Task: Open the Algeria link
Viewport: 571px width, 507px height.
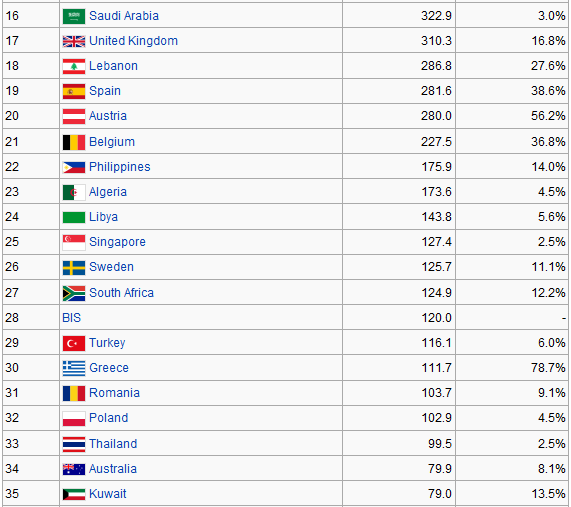Action: 108,192
